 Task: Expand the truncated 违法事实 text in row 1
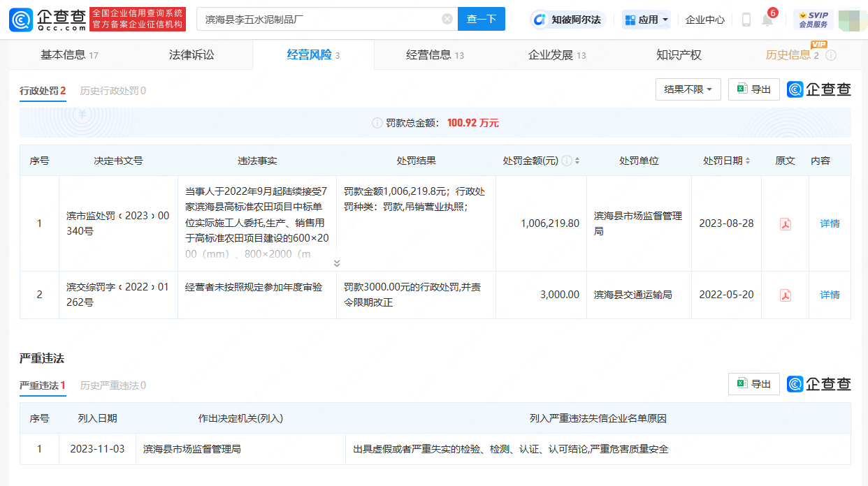coord(337,263)
